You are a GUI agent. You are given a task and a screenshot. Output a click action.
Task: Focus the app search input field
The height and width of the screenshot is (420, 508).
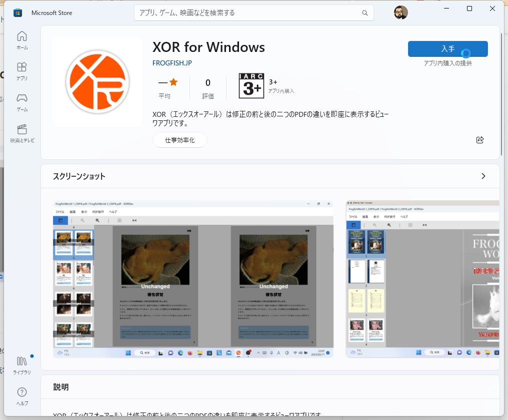click(x=253, y=13)
